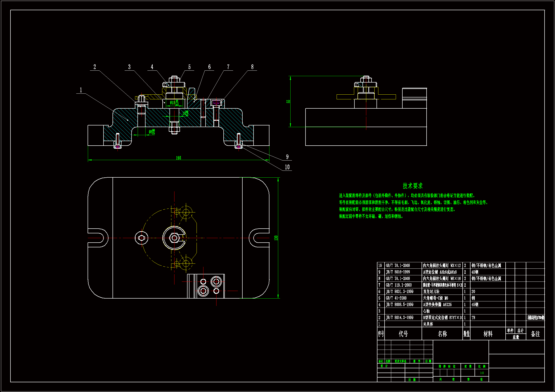Screen dimensions: 555x392
Task: Click the 材料 column header cell
Action: (488, 334)
